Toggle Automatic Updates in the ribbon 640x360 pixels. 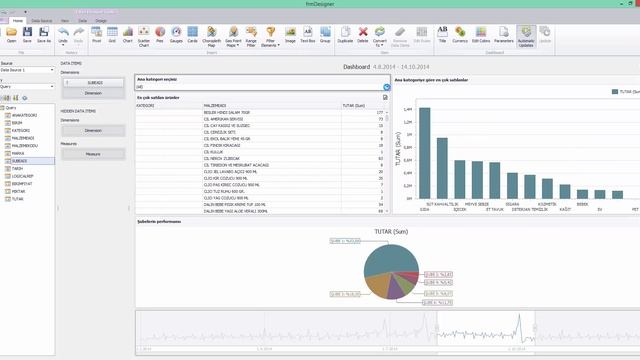[x=526, y=36]
